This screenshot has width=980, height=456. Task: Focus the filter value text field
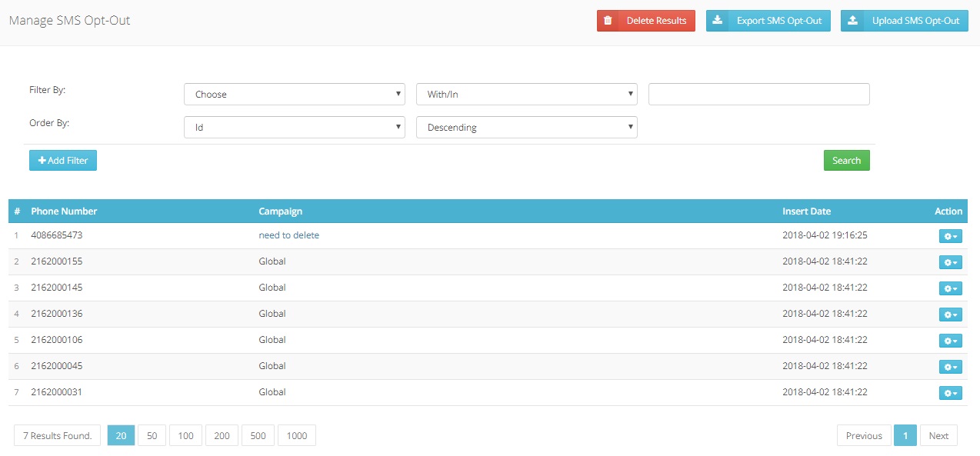[x=759, y=95]
